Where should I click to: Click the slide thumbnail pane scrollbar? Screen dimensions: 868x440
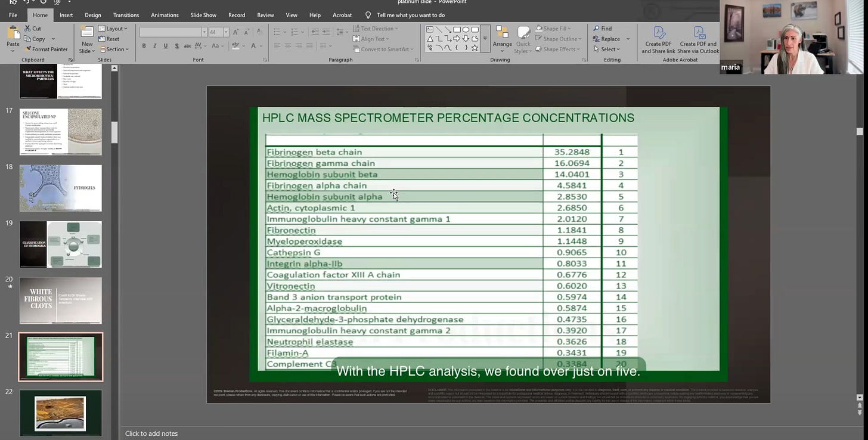click(x=114, y=132)
